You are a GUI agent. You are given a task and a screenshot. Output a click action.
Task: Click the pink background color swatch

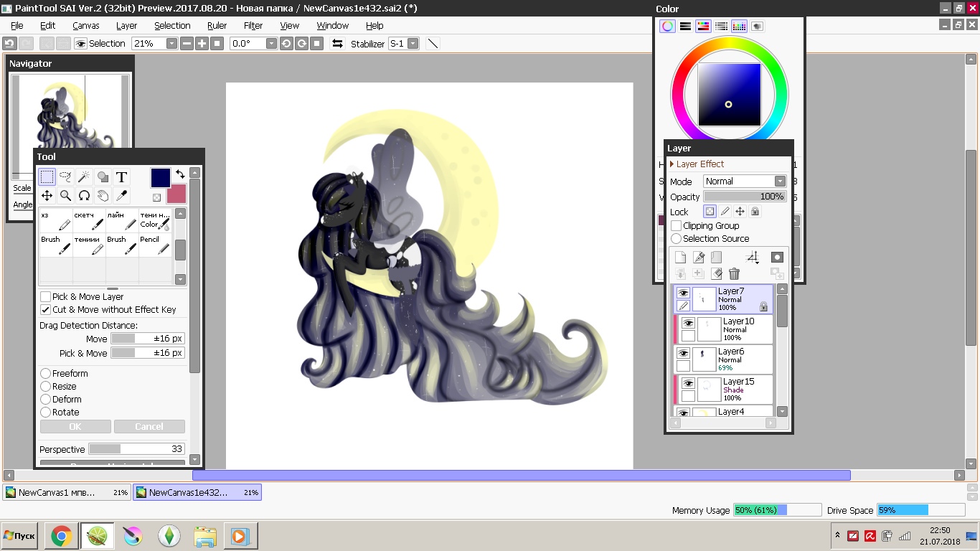[x=176, y=194]
